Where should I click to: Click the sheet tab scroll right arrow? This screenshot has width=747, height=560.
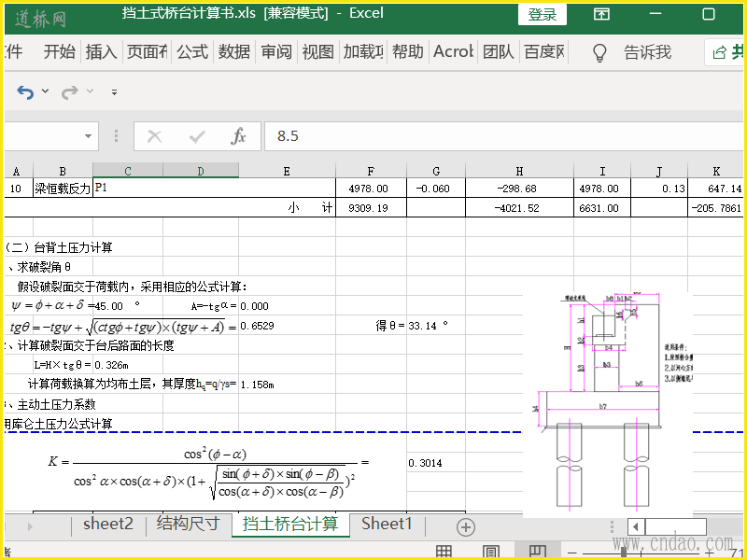pyautogui.click(x=31, y=526)
